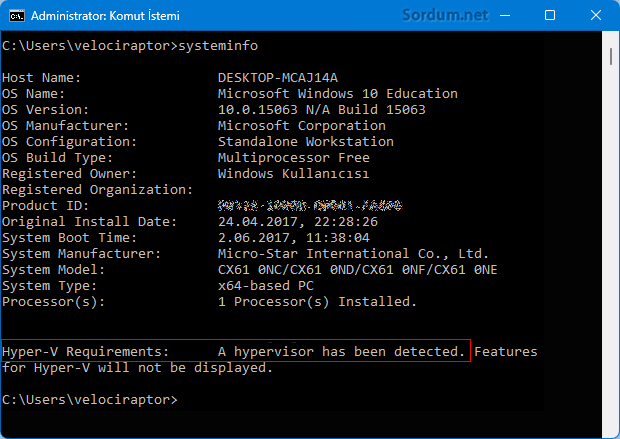
Task: Click 'for Hyper-V will not be displayed.' line
Action: pos(137,368)
